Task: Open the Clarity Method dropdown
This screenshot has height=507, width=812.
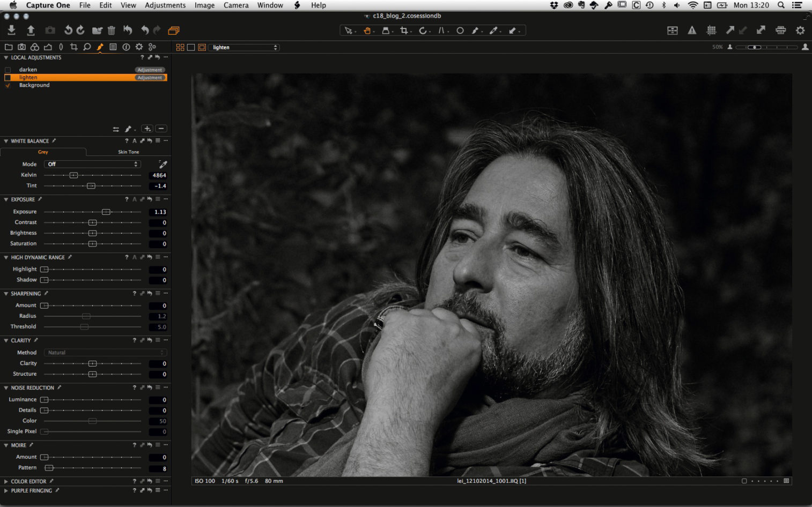Action: pos(105,352)
